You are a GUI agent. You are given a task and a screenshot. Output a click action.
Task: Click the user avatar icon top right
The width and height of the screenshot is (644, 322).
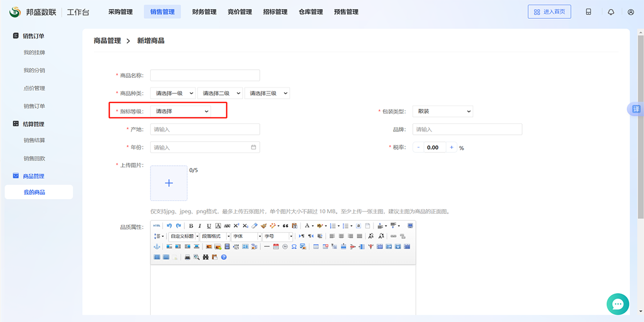pos(630,11)
